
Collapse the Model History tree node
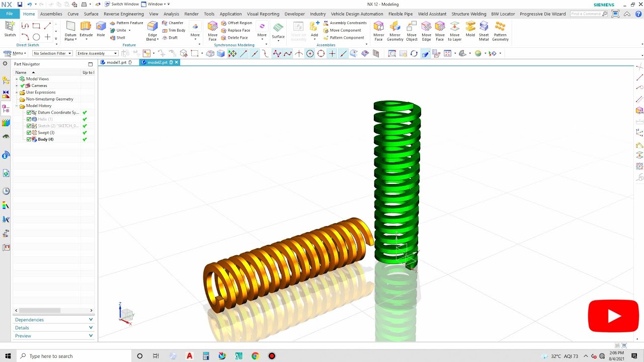click(17, 106)
